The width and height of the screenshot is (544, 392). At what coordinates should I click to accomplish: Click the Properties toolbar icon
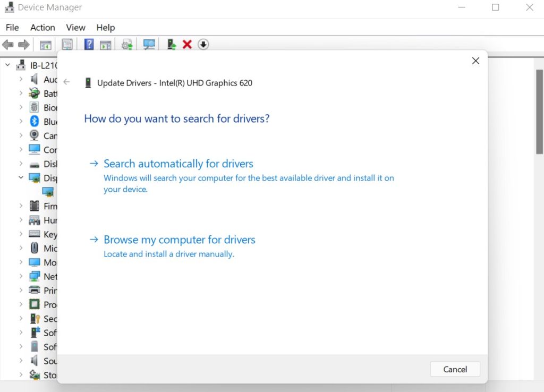click(x=67, y=44)
